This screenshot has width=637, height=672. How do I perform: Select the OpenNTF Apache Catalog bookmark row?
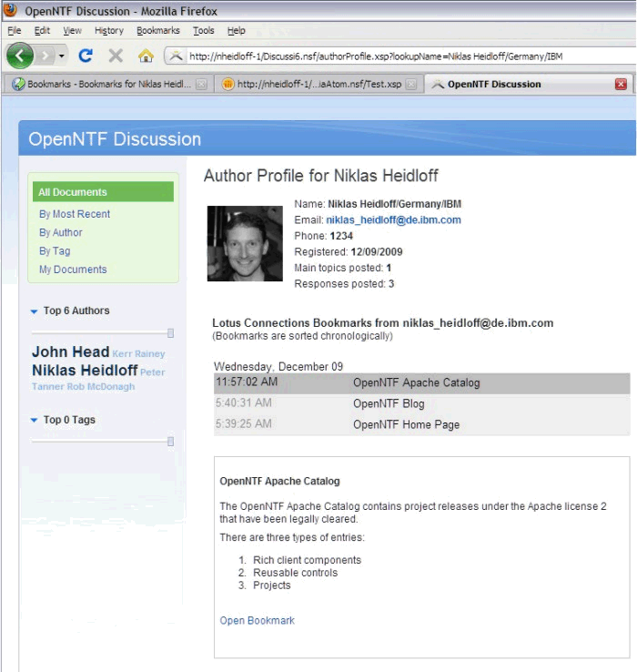pos(422,382)
